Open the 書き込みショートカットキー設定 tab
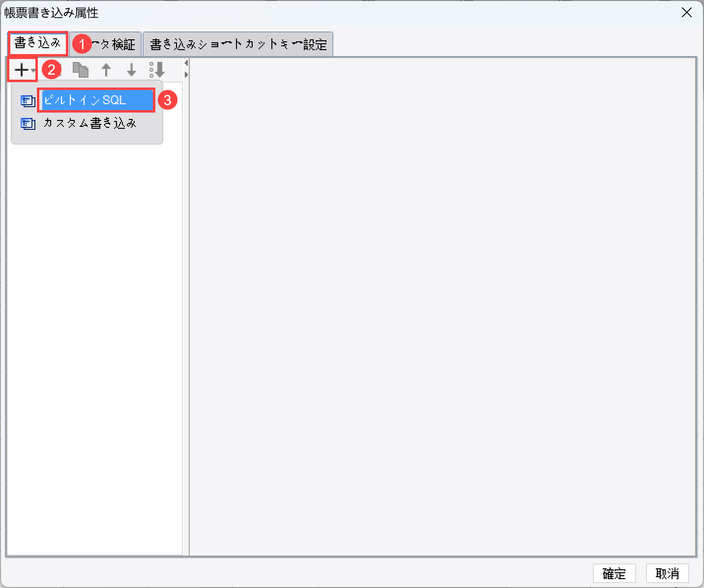The width and height of the screenshot is (704, 588). (x=238, y=44)
